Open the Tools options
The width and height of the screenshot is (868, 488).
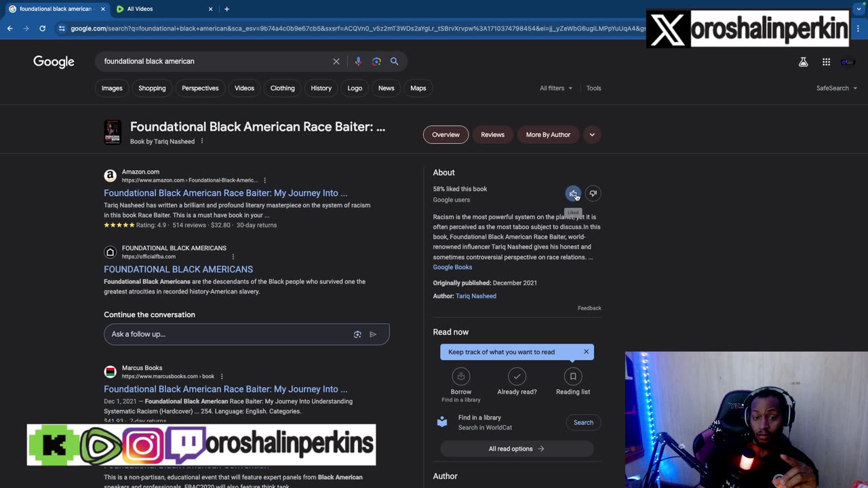pos(593,88)
